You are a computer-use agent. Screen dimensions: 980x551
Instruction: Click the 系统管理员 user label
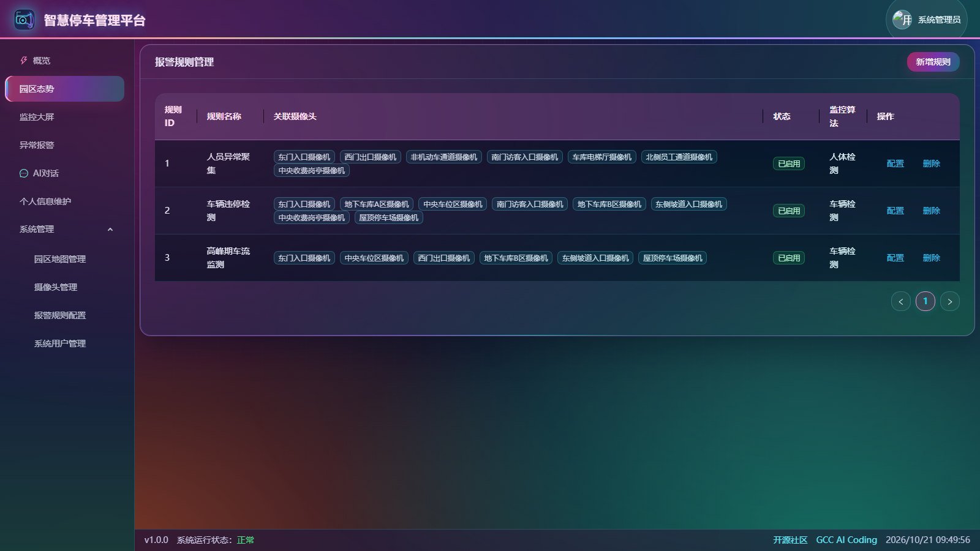tap(940, 20)
